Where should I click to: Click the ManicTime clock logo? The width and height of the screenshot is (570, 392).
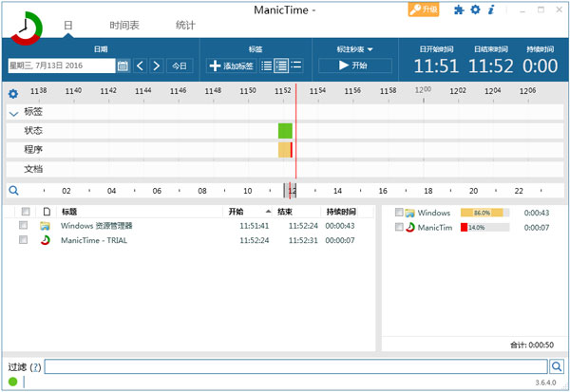27,28
